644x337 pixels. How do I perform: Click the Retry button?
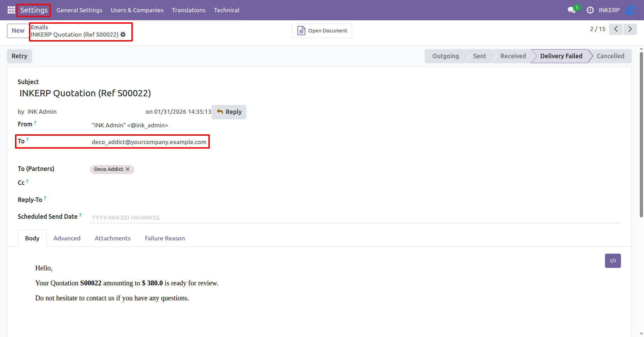[x=20, y=56]
